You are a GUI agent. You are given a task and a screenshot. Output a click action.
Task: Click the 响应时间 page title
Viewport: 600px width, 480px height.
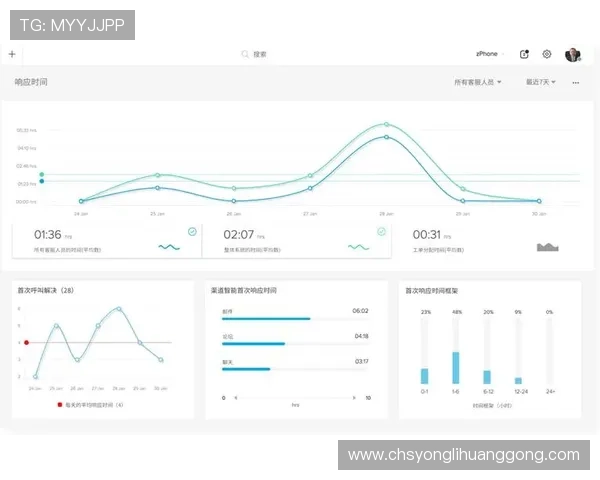click(x=31, y=82)
